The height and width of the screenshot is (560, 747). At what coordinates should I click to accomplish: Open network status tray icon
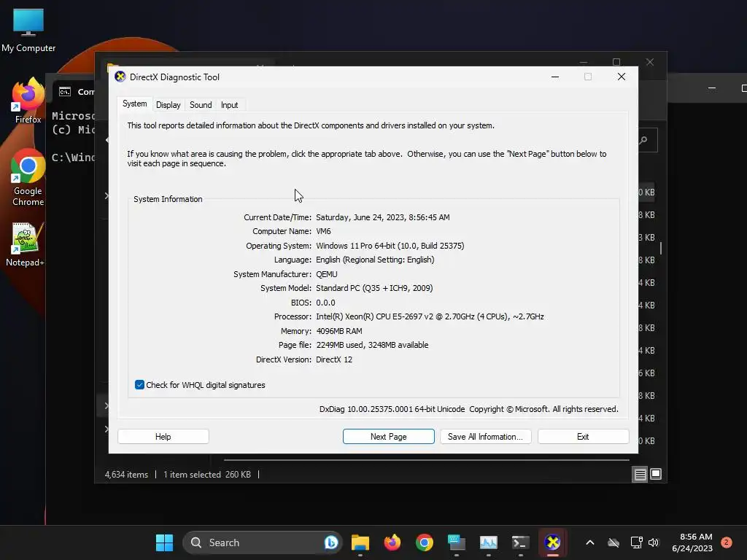click(x=636, y=542)
